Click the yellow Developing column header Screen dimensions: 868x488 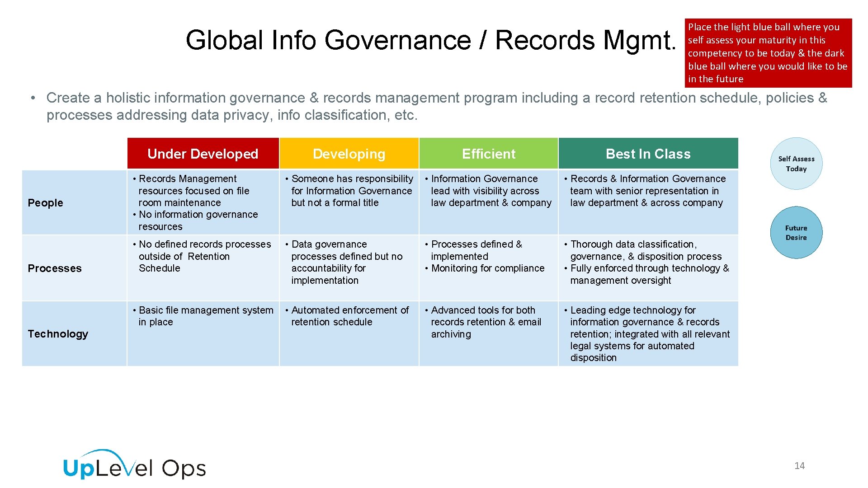(349, 154)
